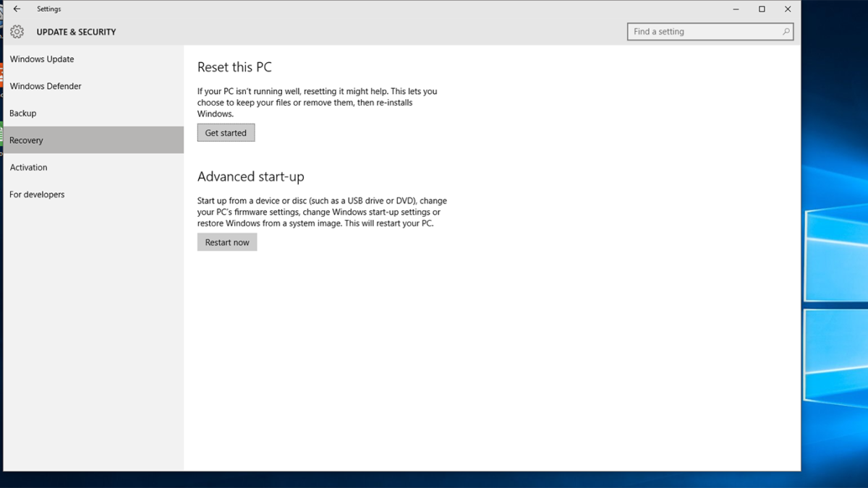Viewport: 868px width, 488px height.
Task: Click the Advanced start-up heading
Action: [250, 176]
